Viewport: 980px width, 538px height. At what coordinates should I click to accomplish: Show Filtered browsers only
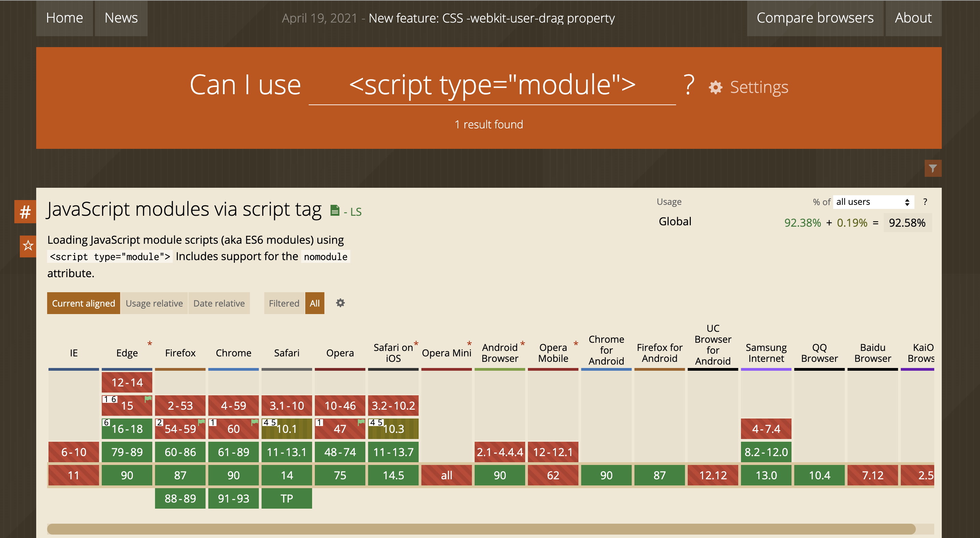click(284, 303)
